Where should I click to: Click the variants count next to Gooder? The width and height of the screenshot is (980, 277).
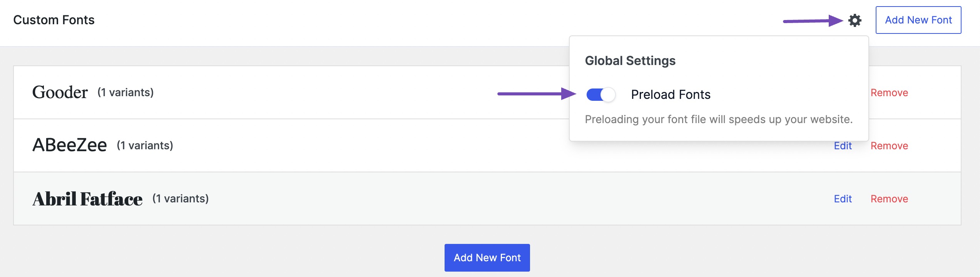coord(125,92)
